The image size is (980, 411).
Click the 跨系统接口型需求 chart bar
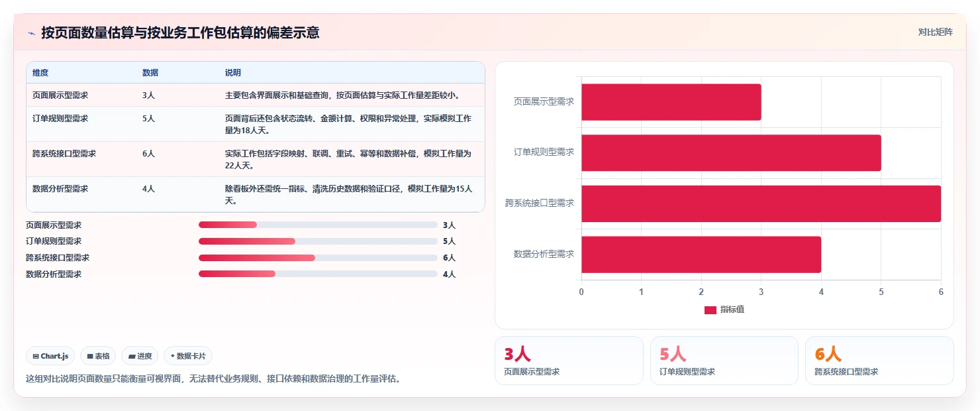coord(761,204)
